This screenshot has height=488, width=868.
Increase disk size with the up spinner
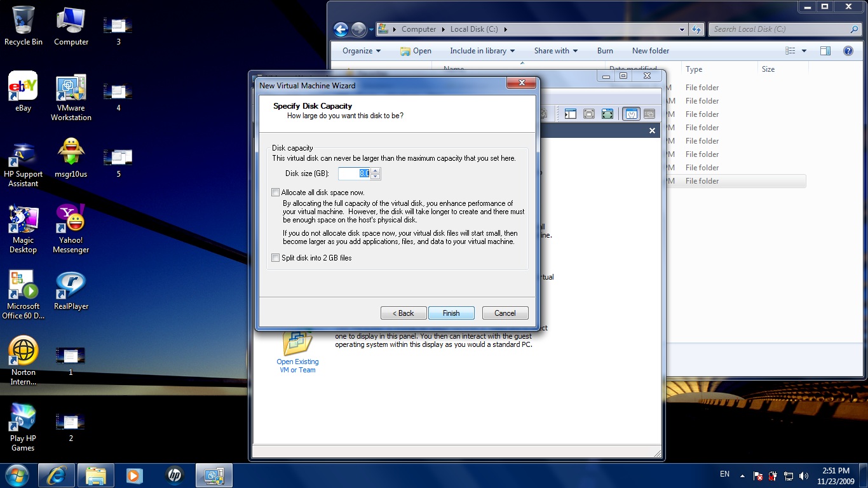376,170
